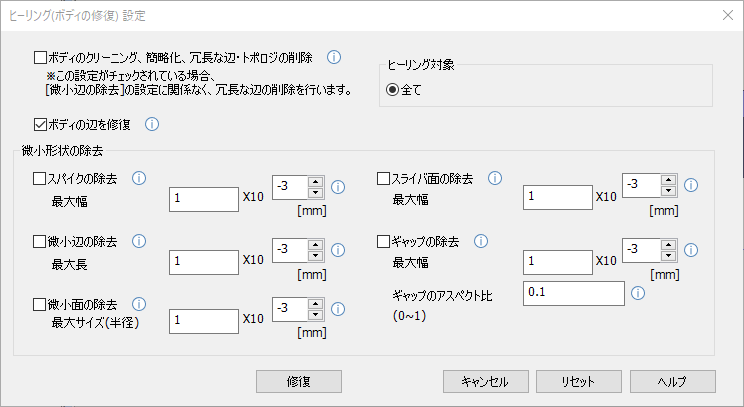744x407 pixels.
Task: Click info icon next to スパイクの除去
Action: [139, 179]
